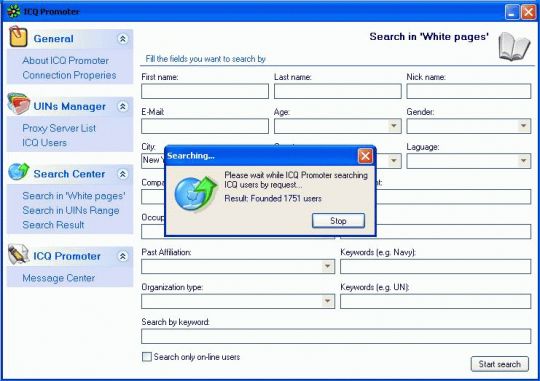Click the Stop button
The image size is (540, 381).
[x=338, y=220]
